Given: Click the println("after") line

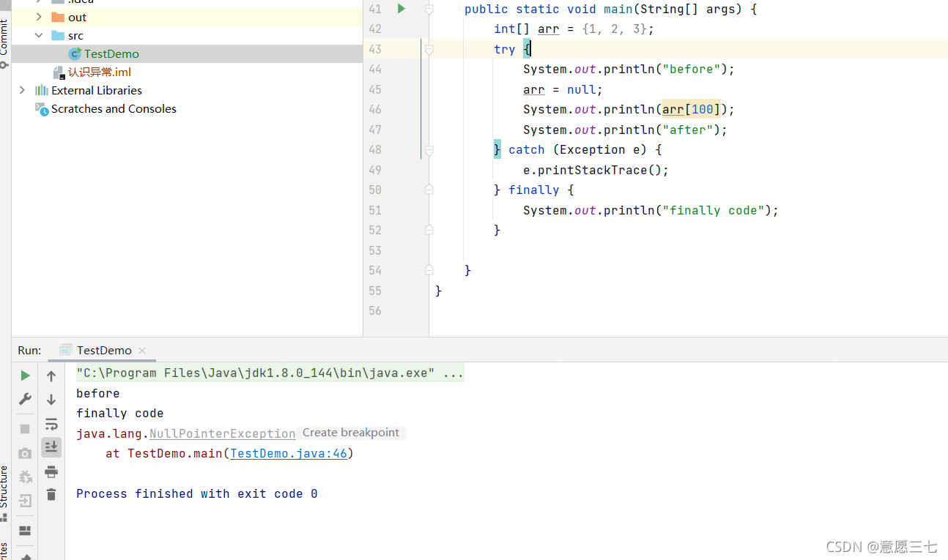Looking at the screenshot, I should 625,130.
